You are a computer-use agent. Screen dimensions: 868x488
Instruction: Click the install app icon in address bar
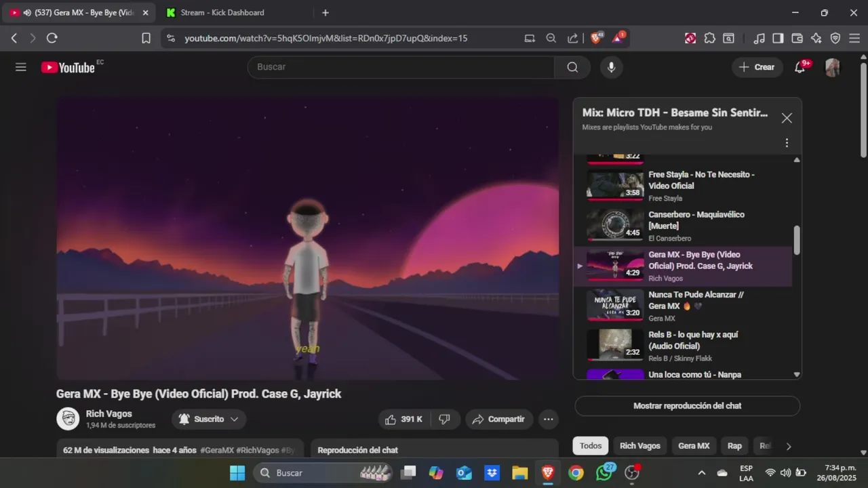coord(530,39)
